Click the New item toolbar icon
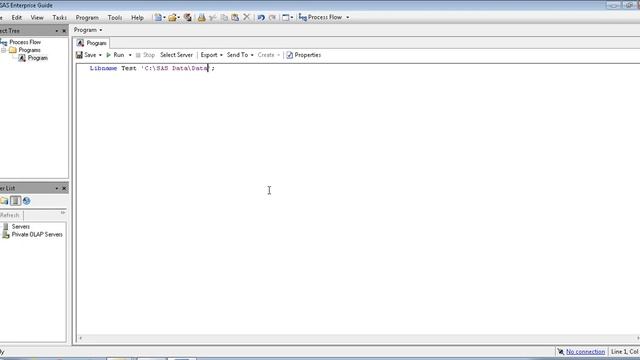 pos(158,18)
